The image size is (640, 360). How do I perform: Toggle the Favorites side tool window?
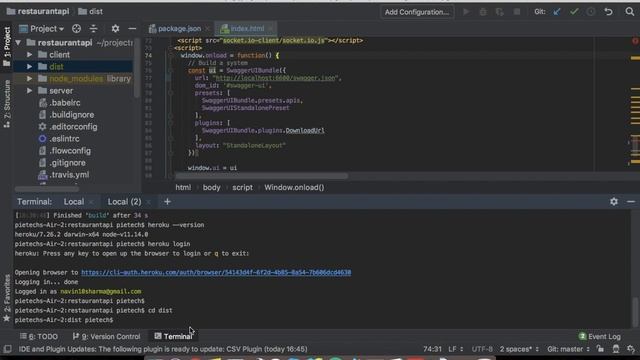(7, 298)
